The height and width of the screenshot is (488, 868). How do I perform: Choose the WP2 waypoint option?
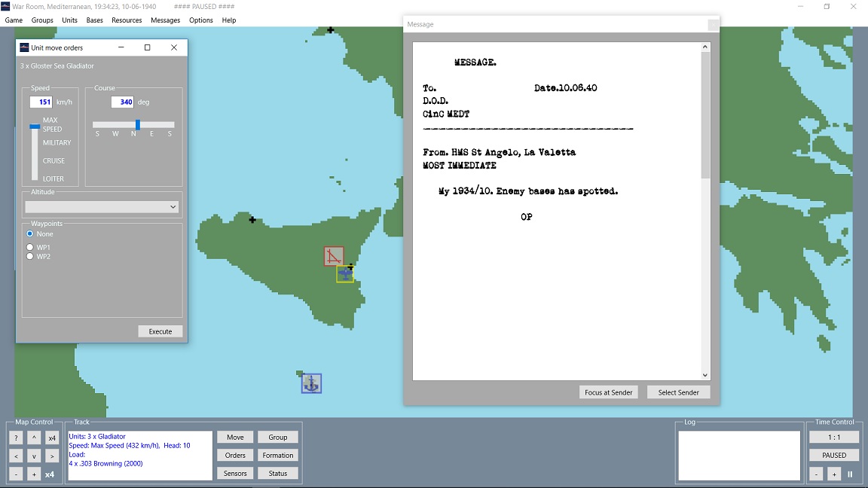(30, 256)
